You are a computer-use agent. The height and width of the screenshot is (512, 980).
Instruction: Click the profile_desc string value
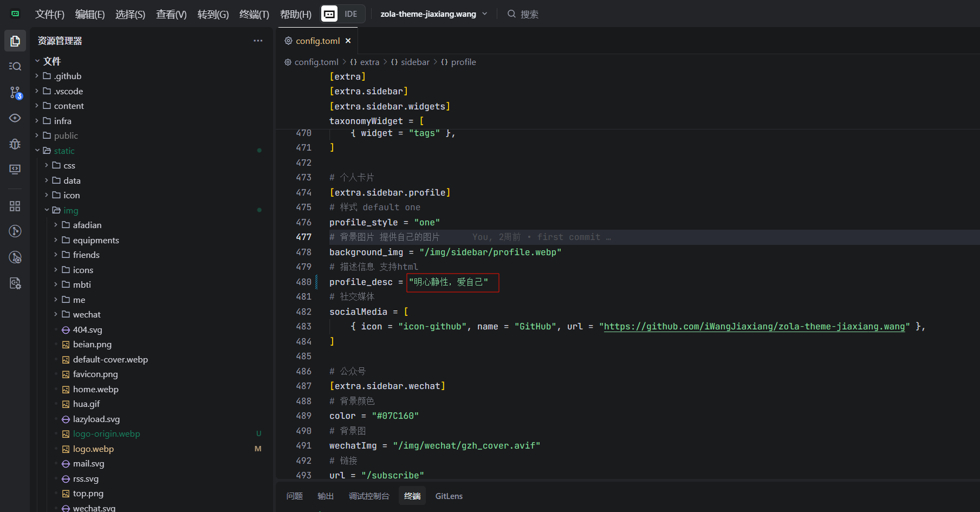(x=449, y=282)
